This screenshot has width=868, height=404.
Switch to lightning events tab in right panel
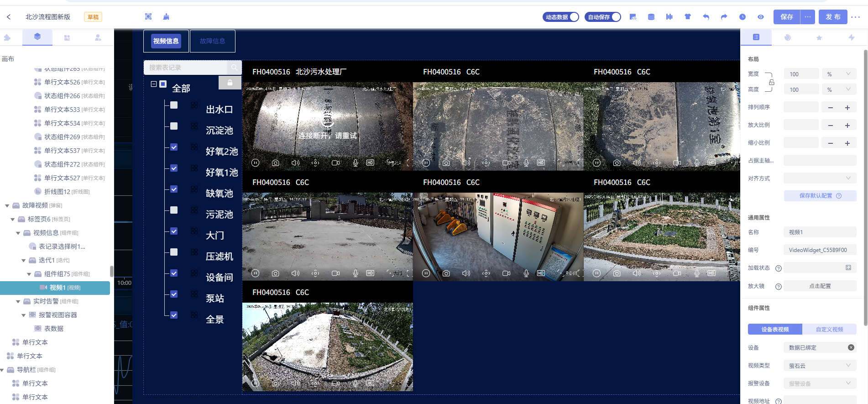tap(852, 37)
